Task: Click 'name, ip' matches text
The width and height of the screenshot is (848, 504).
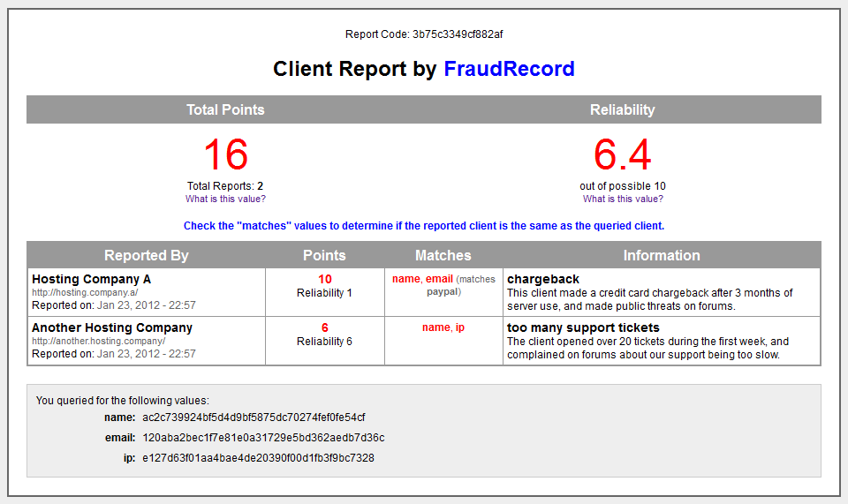Action: [x=443, y=327]
